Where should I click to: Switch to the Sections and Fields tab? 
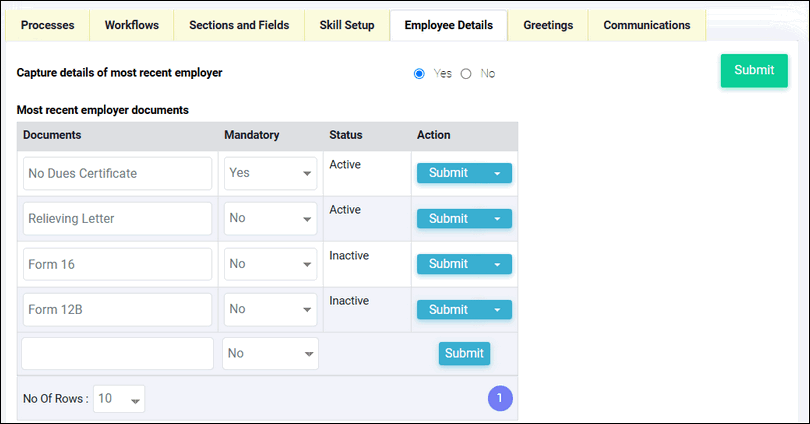[239, 25]
